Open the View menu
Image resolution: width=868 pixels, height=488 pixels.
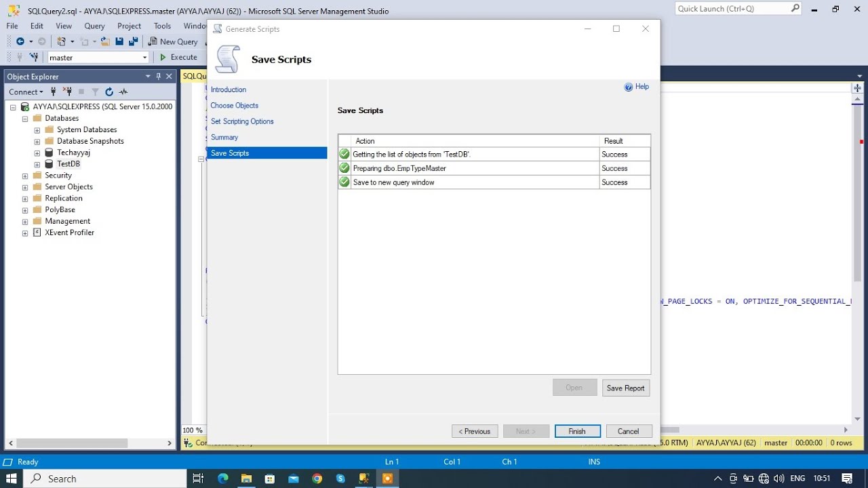click(x=64, y=26)
